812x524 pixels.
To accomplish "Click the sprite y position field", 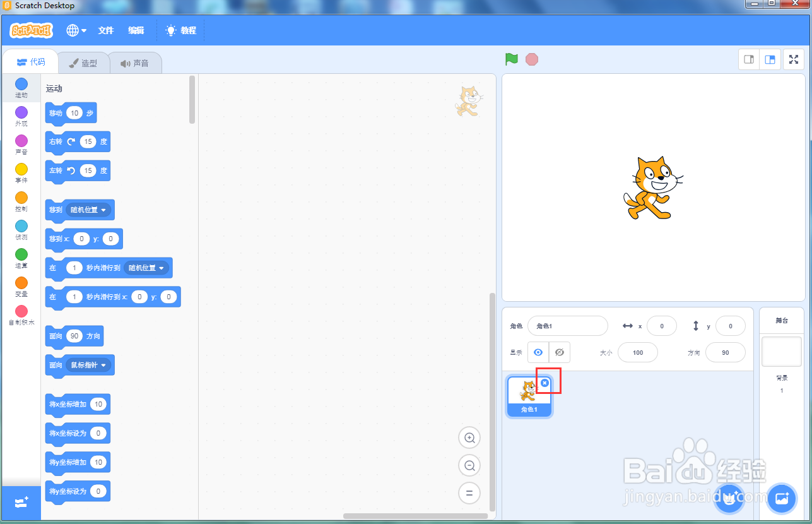I will pyautogui.click(x=731, y=326).
